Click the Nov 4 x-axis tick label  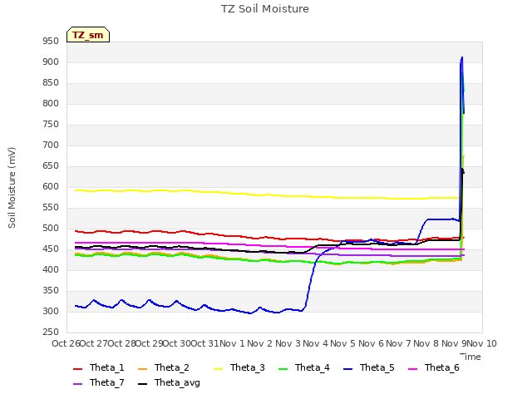[x=315, y=343]
